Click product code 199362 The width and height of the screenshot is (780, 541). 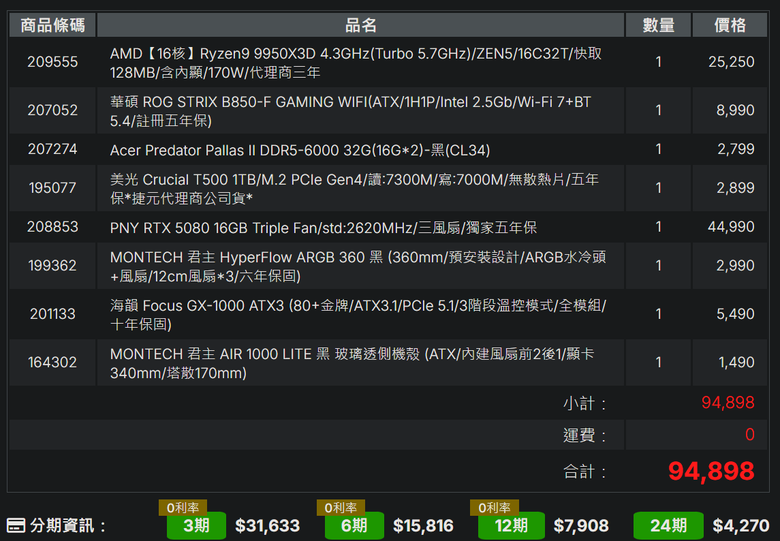[52, 266]
